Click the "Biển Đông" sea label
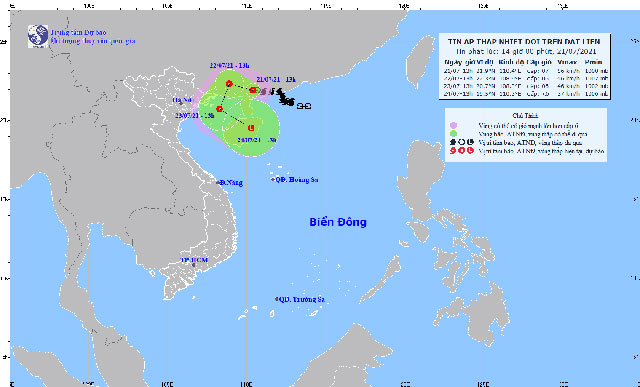The width and height of the screenshot is (640, 387). point(338,222)
